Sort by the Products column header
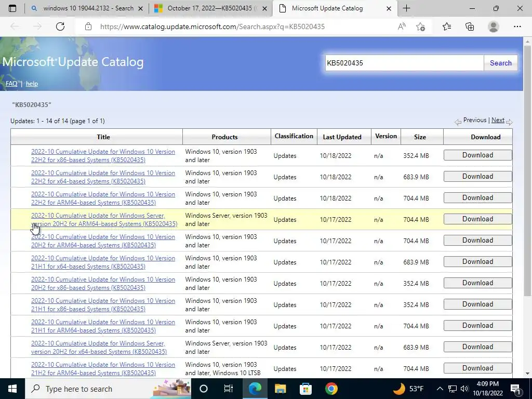 (224, 137)
